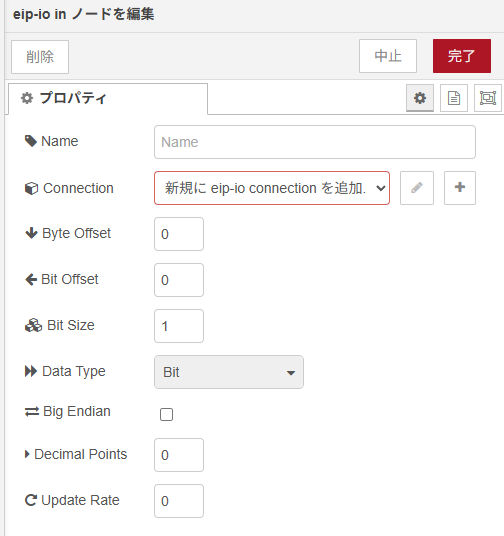Click the tag icon beside Name
This screenshot has width=504, height=536.
pyautogui.click(x=31, y=141)
